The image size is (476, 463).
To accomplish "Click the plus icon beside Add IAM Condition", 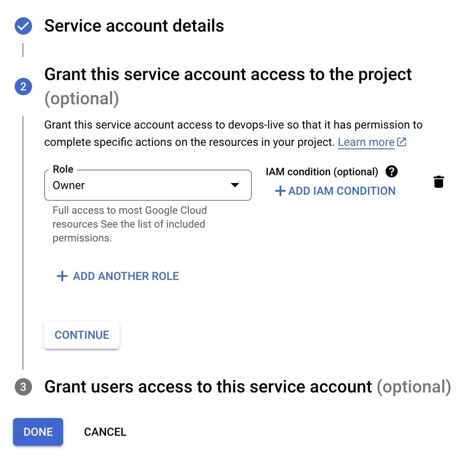I will click(x=280, y=191).
